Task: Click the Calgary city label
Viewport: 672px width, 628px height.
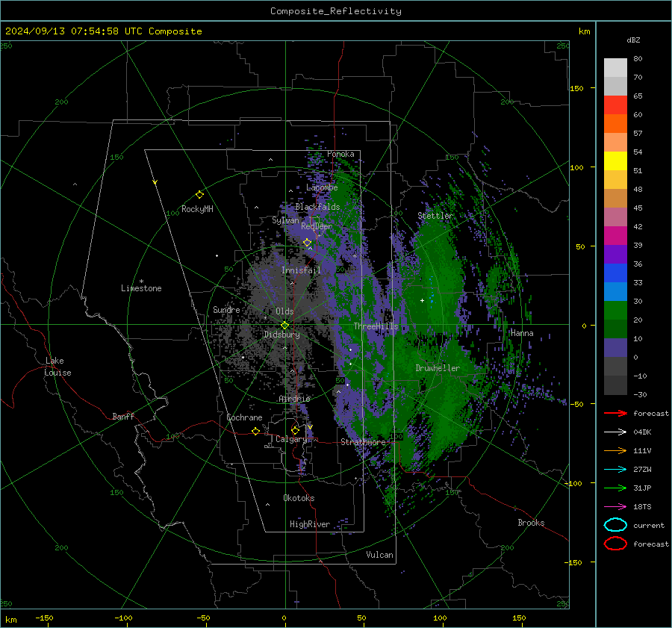Action: [x=291, y=439]
